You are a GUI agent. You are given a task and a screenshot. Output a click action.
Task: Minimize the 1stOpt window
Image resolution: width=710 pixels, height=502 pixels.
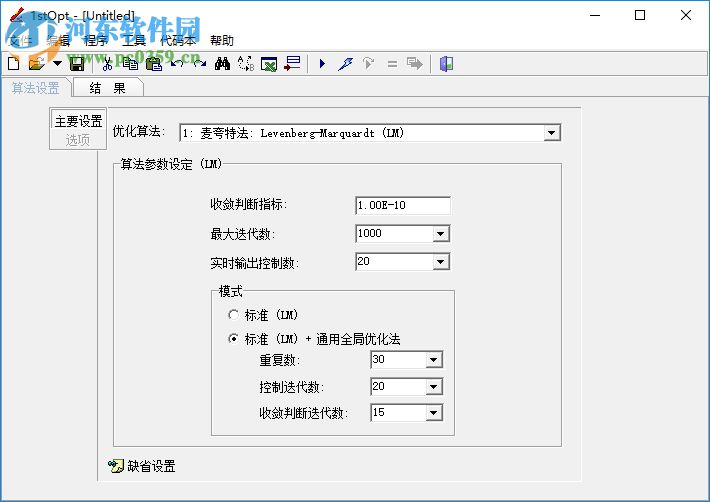click(595, 15)
